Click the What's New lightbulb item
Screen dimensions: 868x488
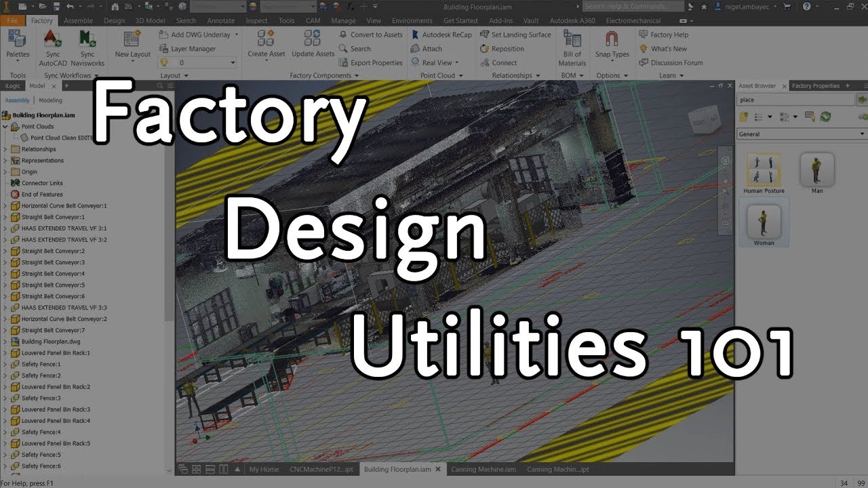click(x=663, y=49)
